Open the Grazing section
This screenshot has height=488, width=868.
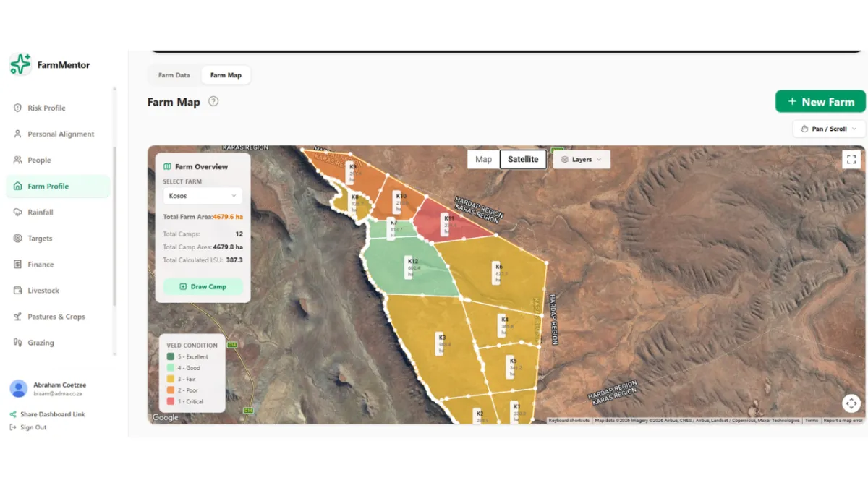pos(58,343)
